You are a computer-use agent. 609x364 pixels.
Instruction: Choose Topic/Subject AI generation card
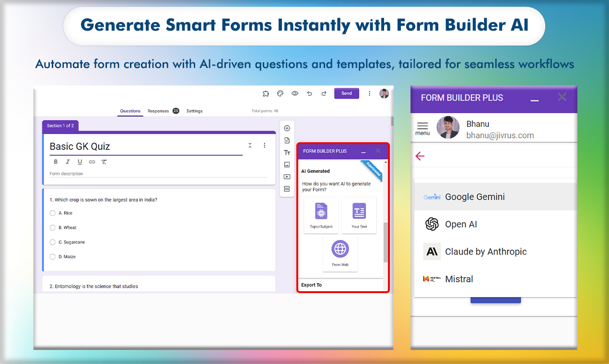click(x=321, y=216)
